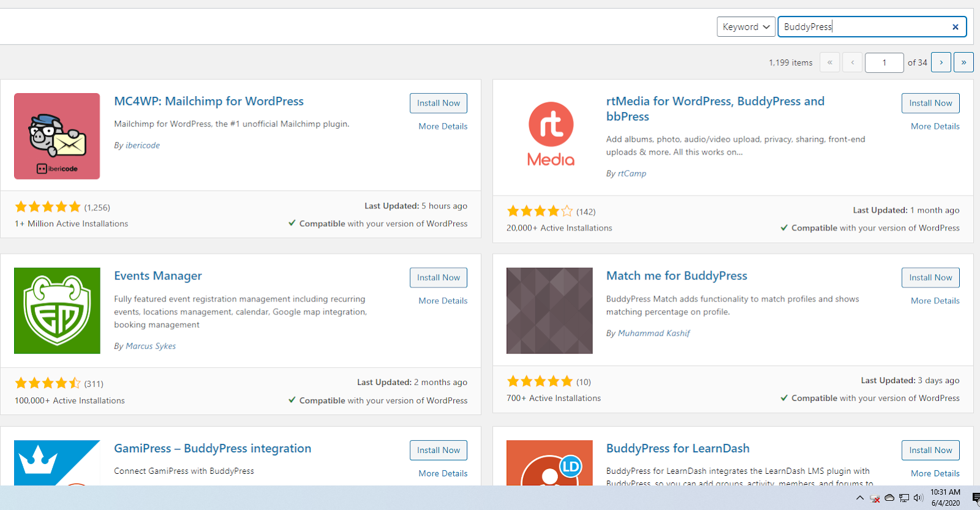Viewport: 980px width, 510px height.
Task: Click "Last Updated: 5 hours ago" text
Action: point(416,206)
